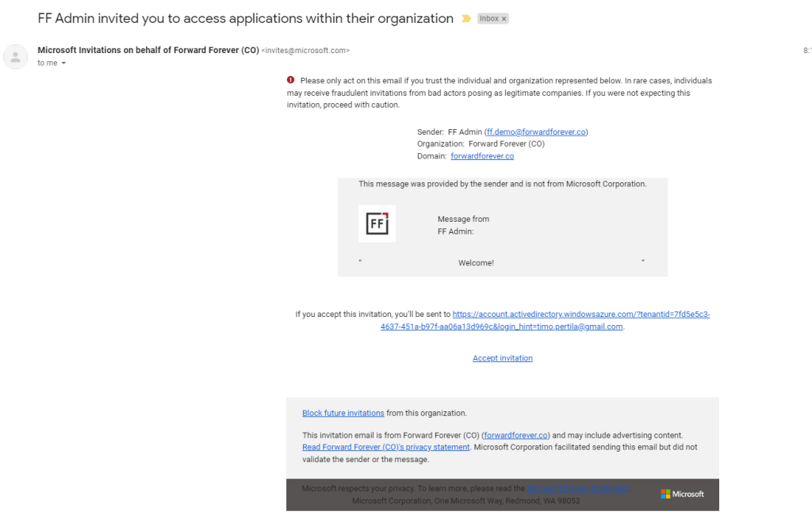Image resolution: width=812 pixels, height=527 pixels.
Task: Click the email subject heading
Action: 246,18
